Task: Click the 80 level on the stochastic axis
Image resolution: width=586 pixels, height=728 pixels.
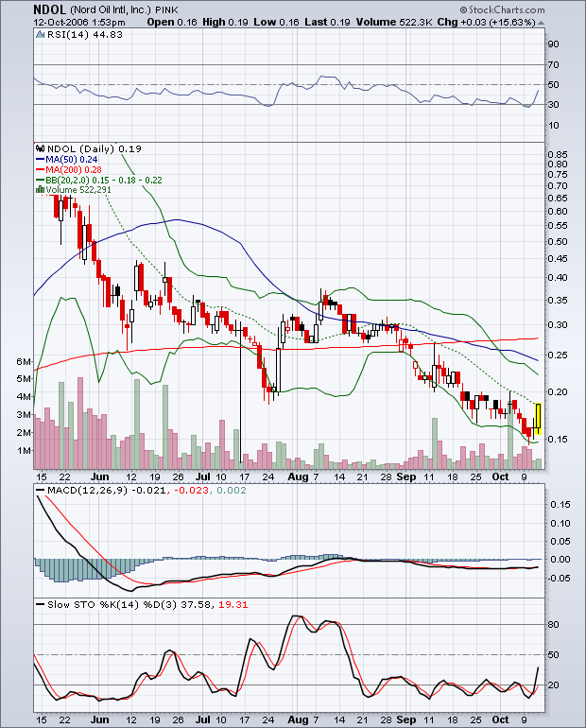Action: click(x=553, y=624)
